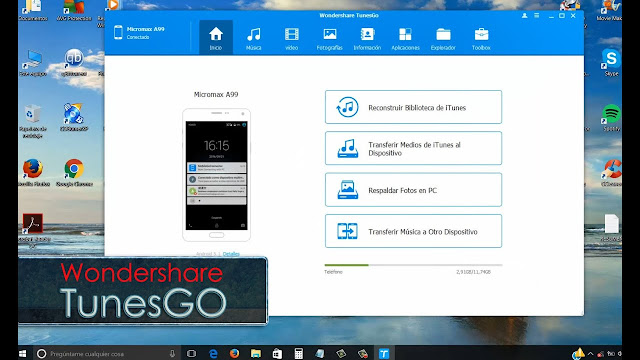Launch Microsoft Edge from taskbar
Screen dimensions: 640x360
click(x=213, y=353)
